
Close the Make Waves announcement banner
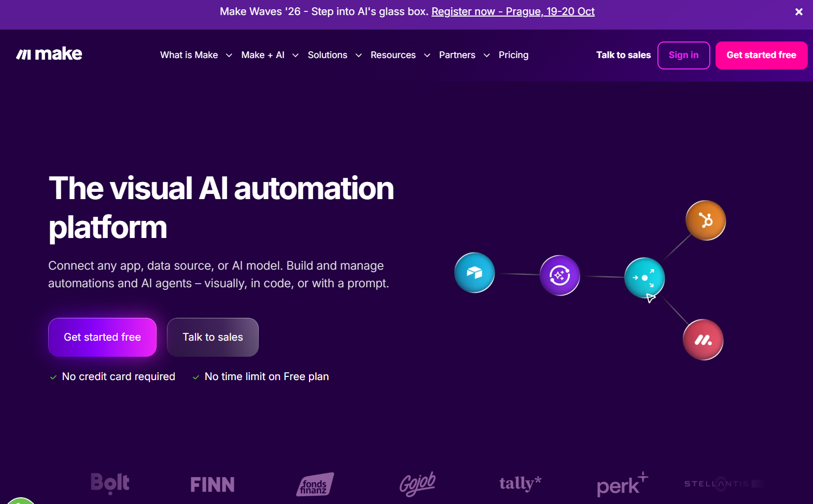click(x=799, y=12)
